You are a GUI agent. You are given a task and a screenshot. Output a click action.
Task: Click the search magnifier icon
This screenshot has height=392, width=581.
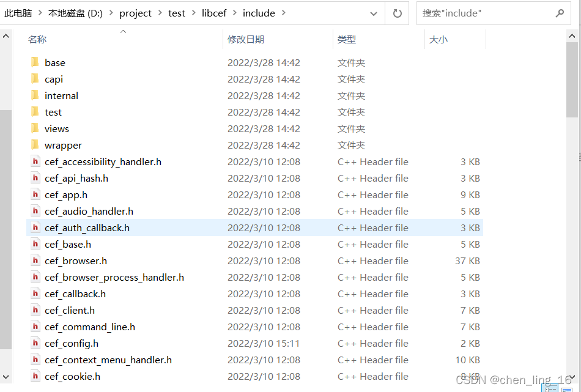tap(560, 13)
